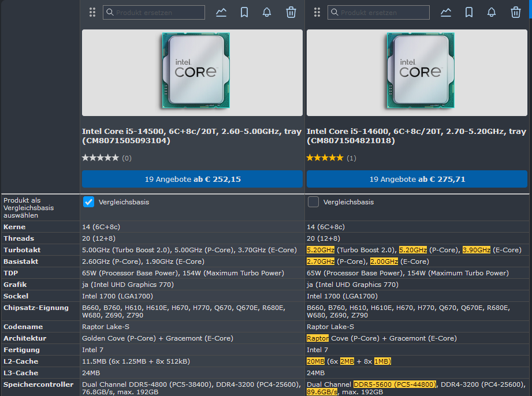Open the i5-14600 product image
This screenshot has height=396, width=532.
pyautogui.click(x=417, y=73)
